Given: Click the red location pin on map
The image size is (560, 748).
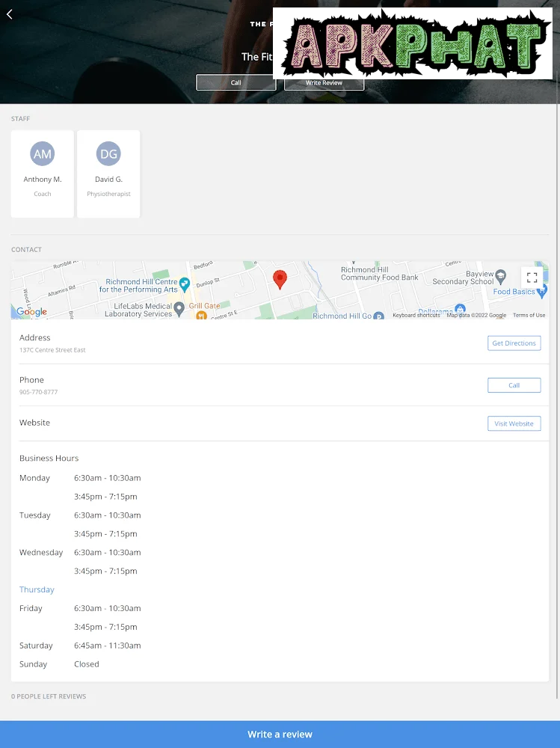Looking at the screenshot, I should point(280,280).
